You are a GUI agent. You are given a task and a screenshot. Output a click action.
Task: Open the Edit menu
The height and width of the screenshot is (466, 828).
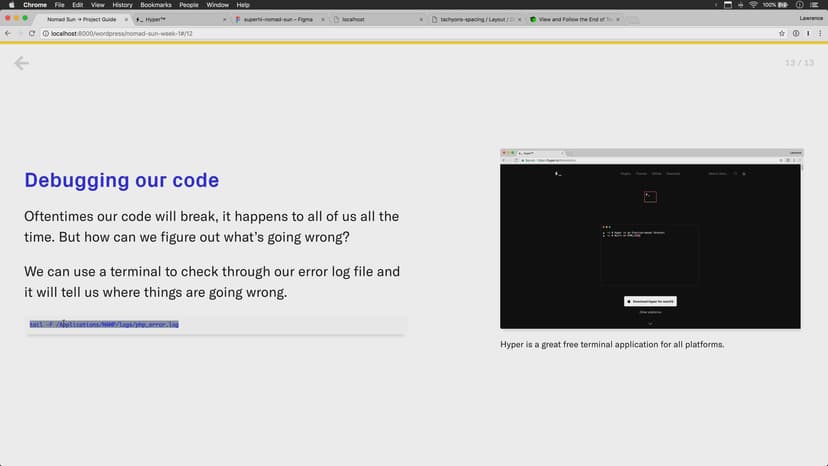[x=78, y=5]
